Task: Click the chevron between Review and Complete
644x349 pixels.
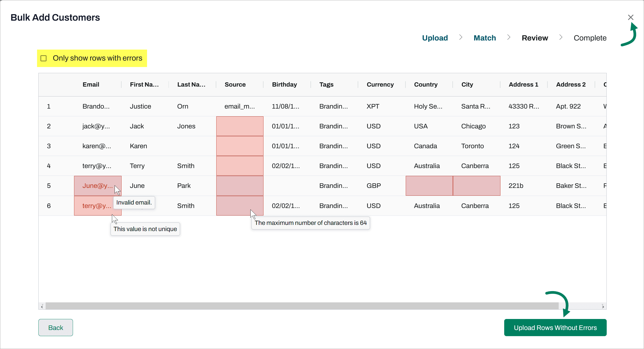Action: [561, 37]
